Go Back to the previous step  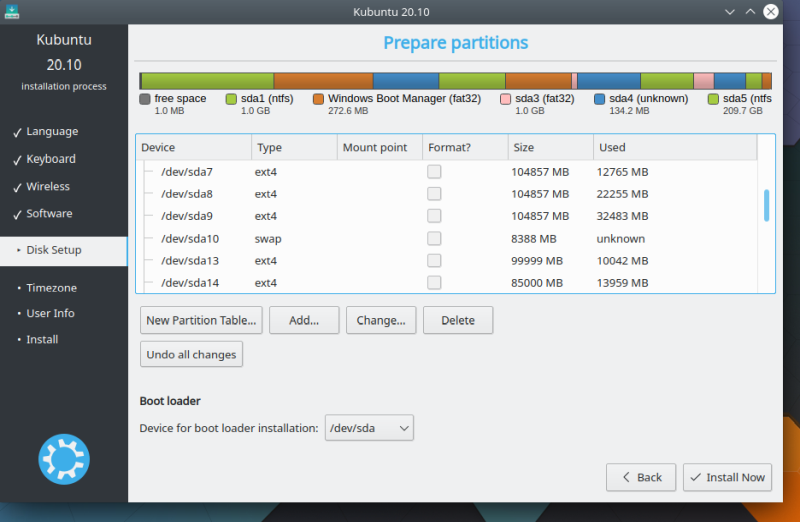coord(641,477)
